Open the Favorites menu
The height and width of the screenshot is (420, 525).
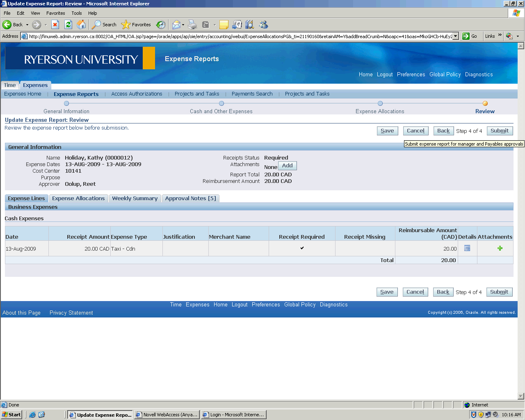click(55, 13)
